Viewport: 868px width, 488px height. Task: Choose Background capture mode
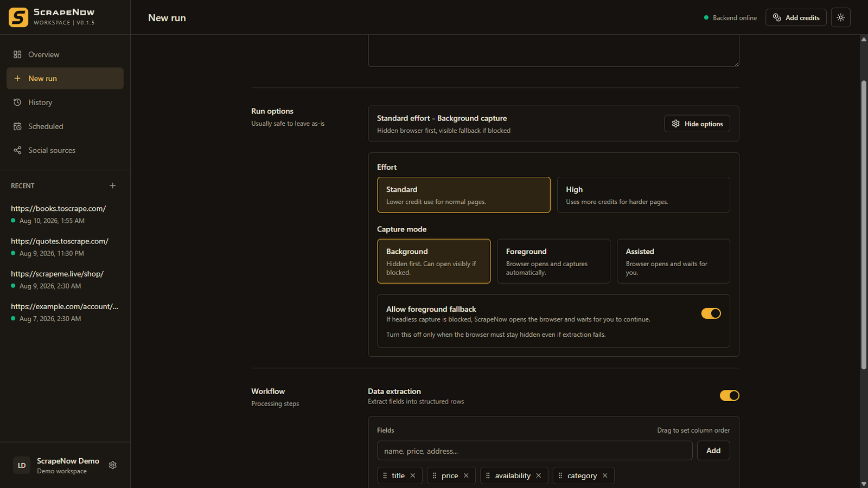[434, 261]
